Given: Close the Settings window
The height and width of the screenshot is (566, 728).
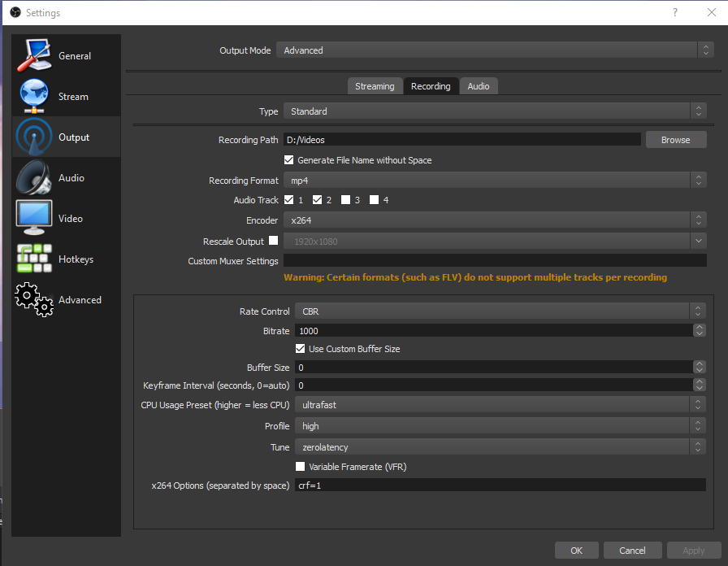Looking at the screenshot, I should click(711, 12).
